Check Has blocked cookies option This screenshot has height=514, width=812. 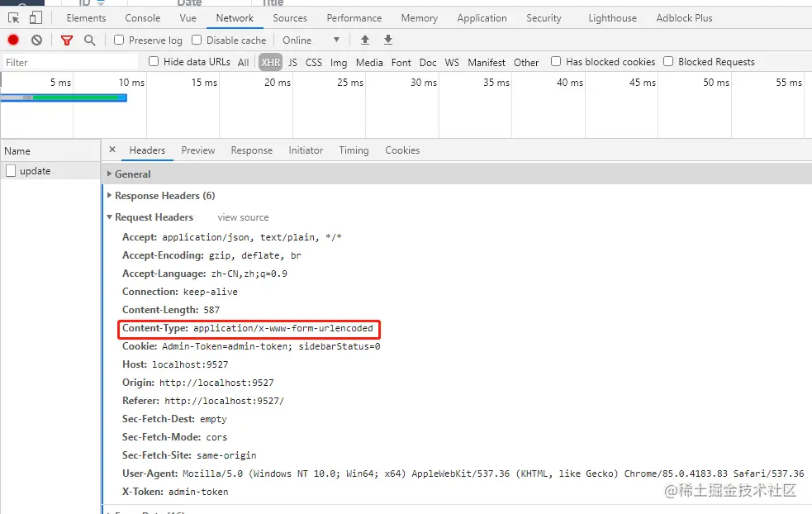tap(556, 62)
